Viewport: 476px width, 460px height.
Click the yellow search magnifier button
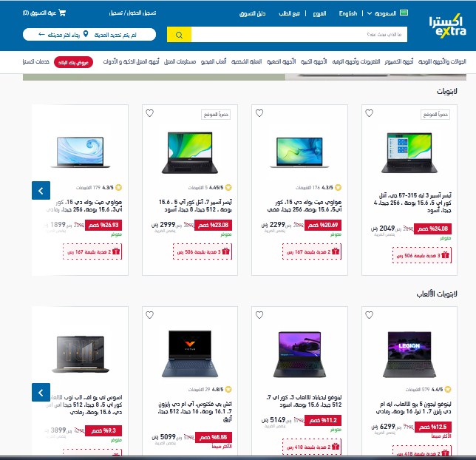coord(179,35)
